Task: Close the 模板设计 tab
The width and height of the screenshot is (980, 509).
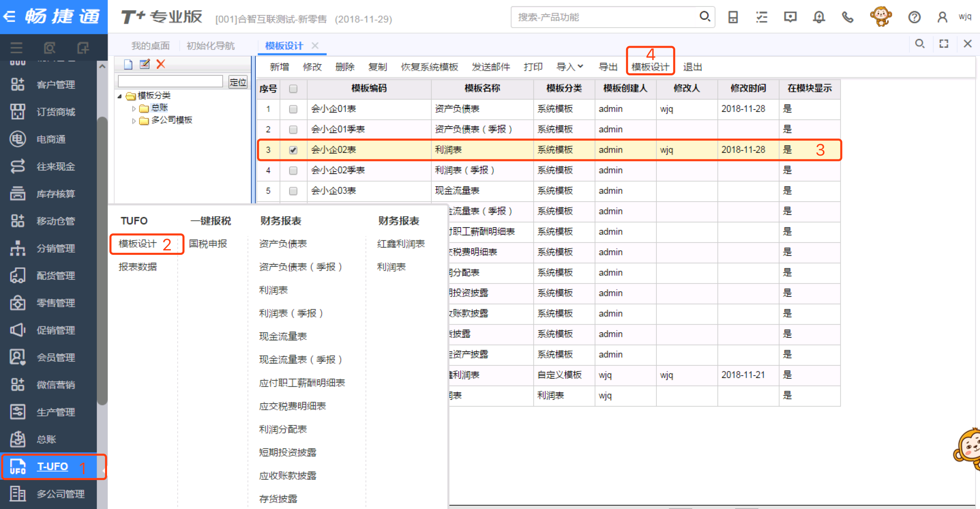Action: 315,46
